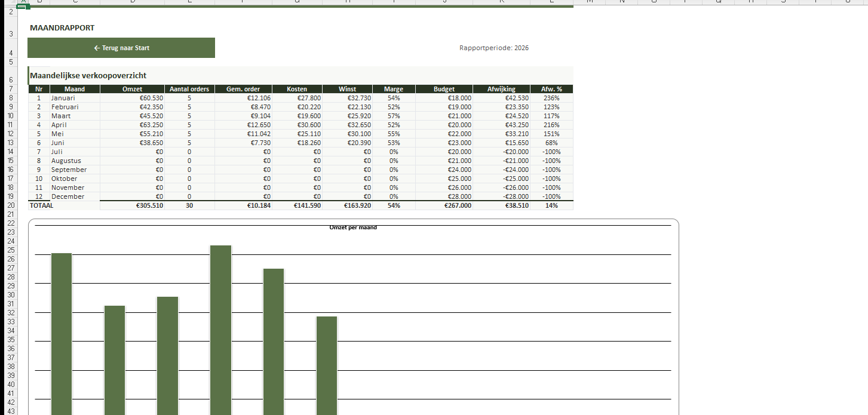Click the TOTAAL label cell
Image resolution: width=868 pixels, height=415 pixels.
(42, 205)
